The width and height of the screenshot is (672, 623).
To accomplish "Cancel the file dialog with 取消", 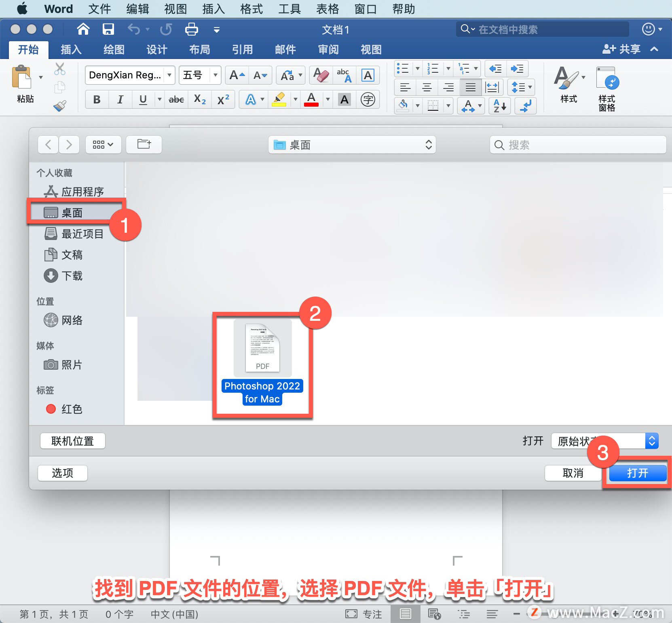I will (x=573, y=473).
